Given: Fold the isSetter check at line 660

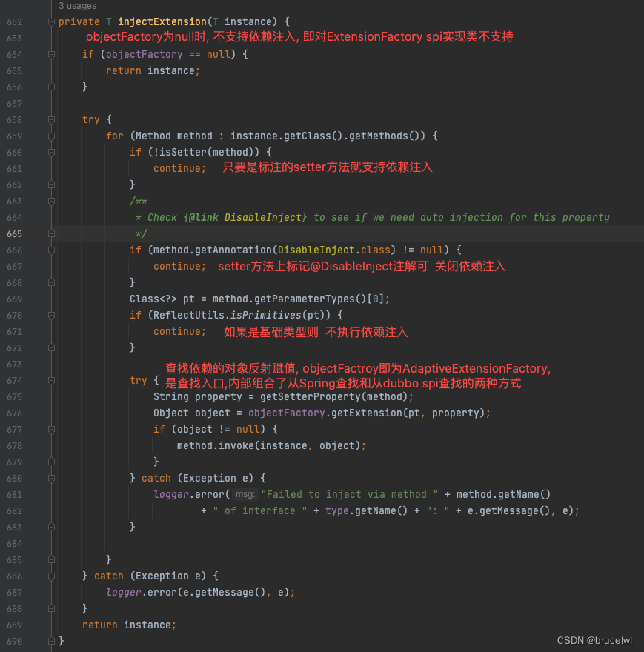Looking at the screenshot, I should point(51,153).
